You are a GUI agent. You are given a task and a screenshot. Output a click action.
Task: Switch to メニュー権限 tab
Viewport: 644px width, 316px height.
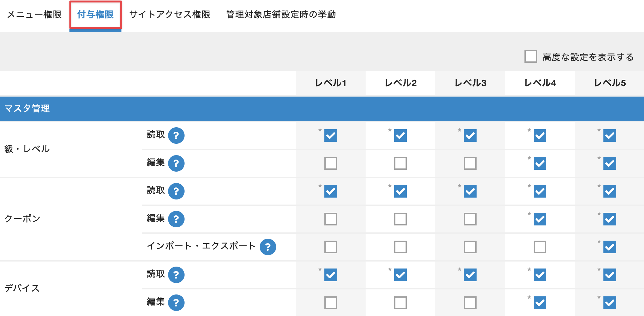(x=34, y=15)
